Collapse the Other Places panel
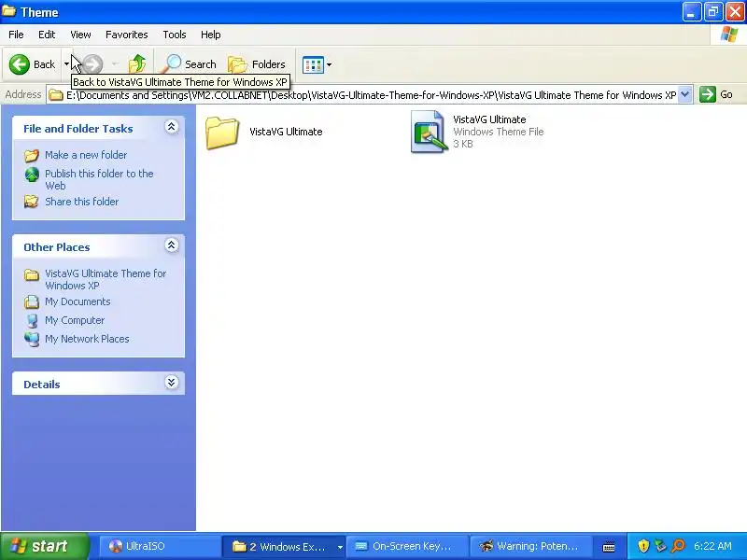The height and width of the screenshot is (560, 747). (x=172, y=245)
